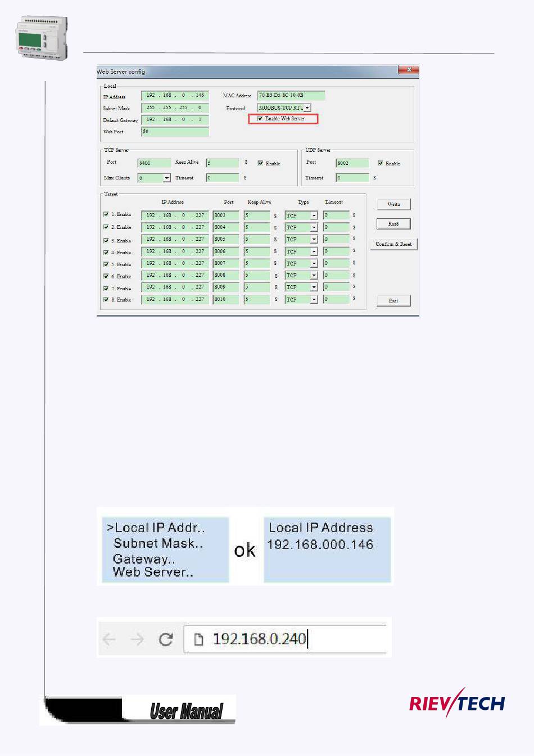
Task: Click the Read button
Action: click(393, 224)
